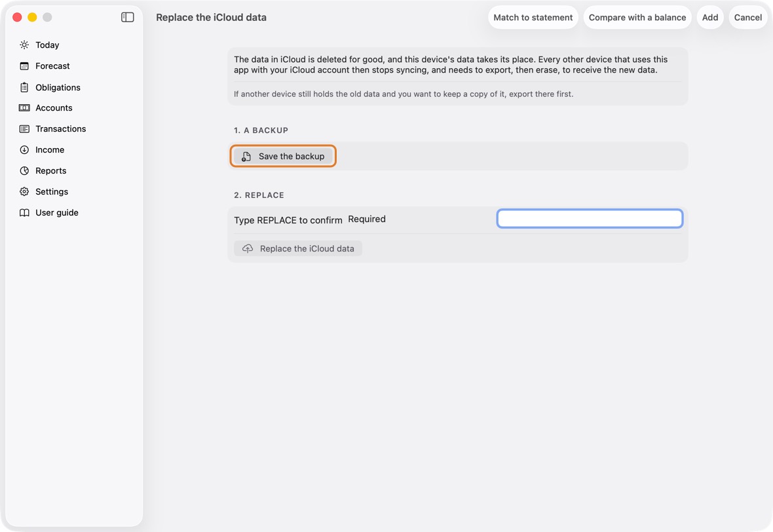This screenshot has height=532, width=773.
Task: Click the banknote icon beside Accounts
Action: pyautogui.click(x=24, y=108)
